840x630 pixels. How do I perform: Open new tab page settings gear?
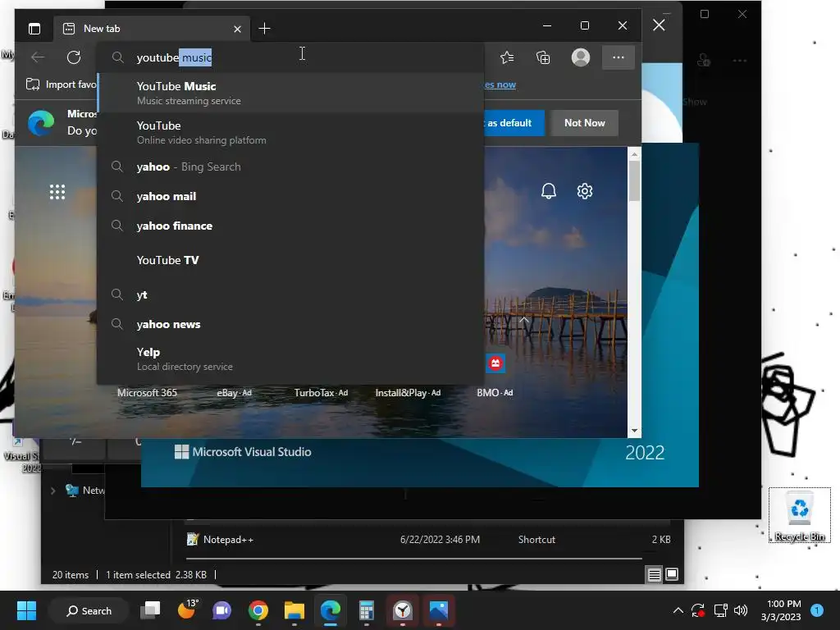pos(584,190)
